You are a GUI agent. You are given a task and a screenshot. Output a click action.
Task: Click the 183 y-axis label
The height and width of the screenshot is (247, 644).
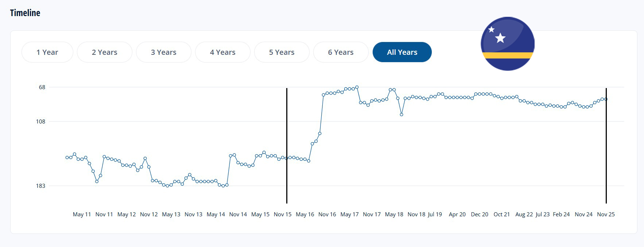[41, 186]
